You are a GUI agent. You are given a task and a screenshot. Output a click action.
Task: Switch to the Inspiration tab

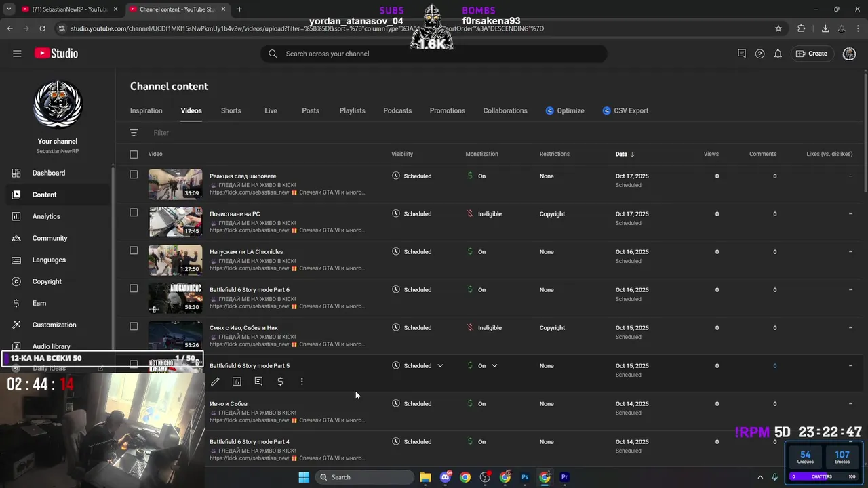coord(146,110)
